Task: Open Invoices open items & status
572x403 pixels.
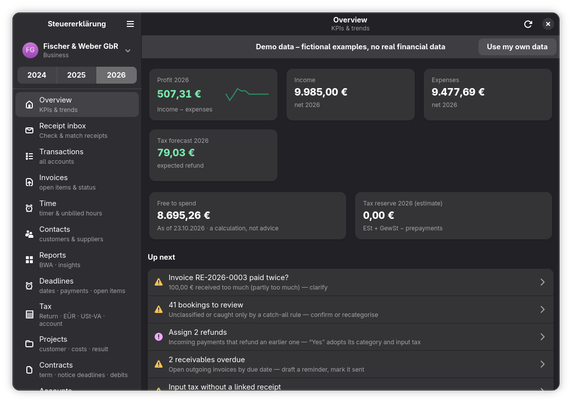Action: [77, 182]
